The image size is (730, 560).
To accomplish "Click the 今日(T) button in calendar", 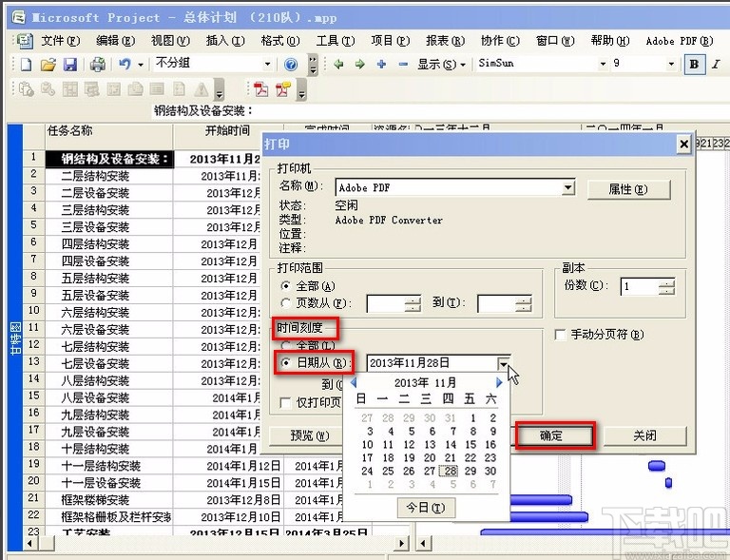I will (x=426, y=508).
